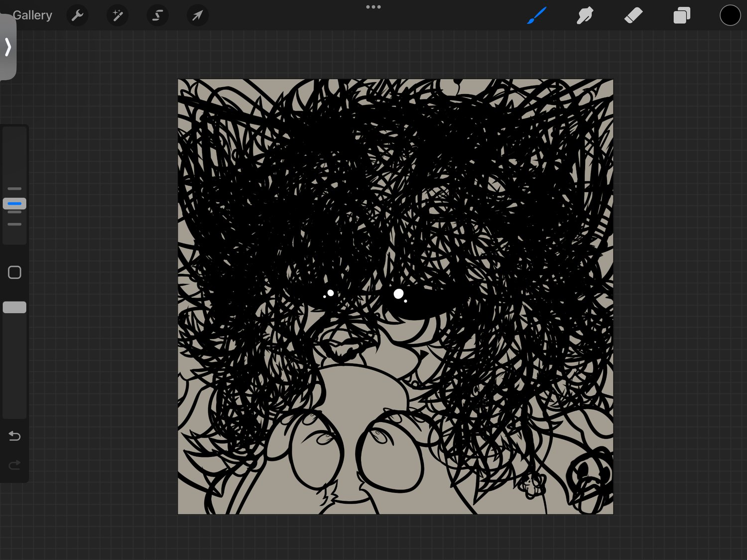747x560 pixels.
Task: Open the Actions wrench menu
Action: [77, 15]
